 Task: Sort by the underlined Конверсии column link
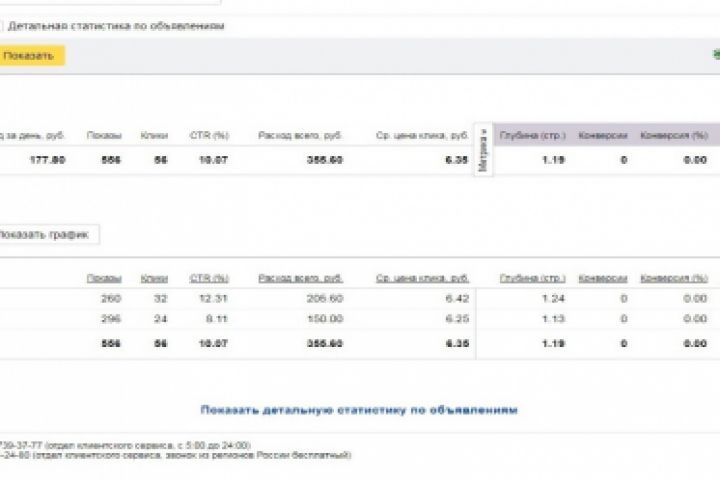pos(603,278)
